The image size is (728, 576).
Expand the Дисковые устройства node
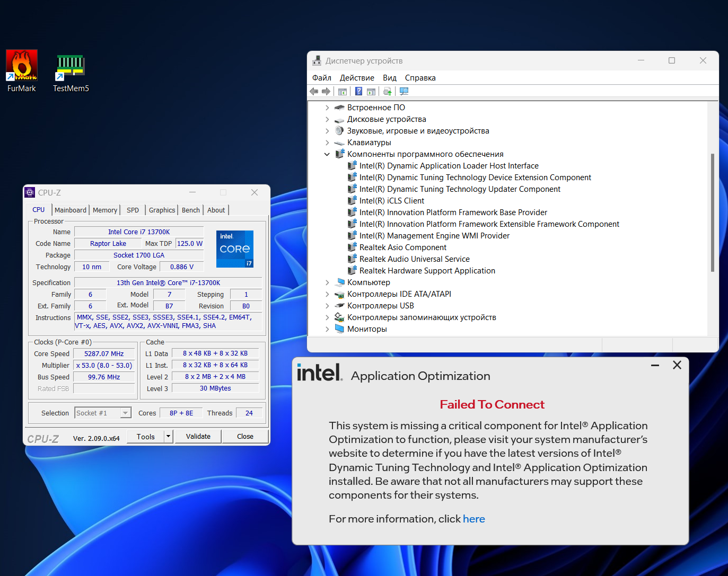tap(327, 119)
